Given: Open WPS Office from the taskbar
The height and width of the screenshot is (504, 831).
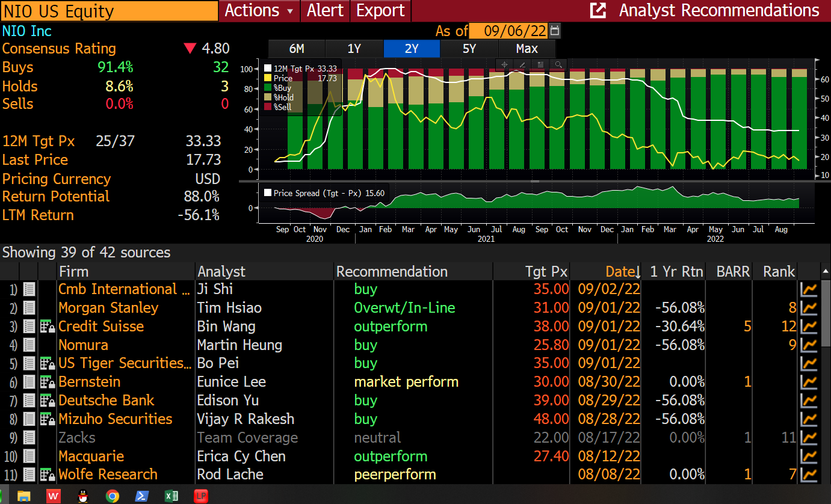Looking at the screenshot, I should tap(54, 496).
